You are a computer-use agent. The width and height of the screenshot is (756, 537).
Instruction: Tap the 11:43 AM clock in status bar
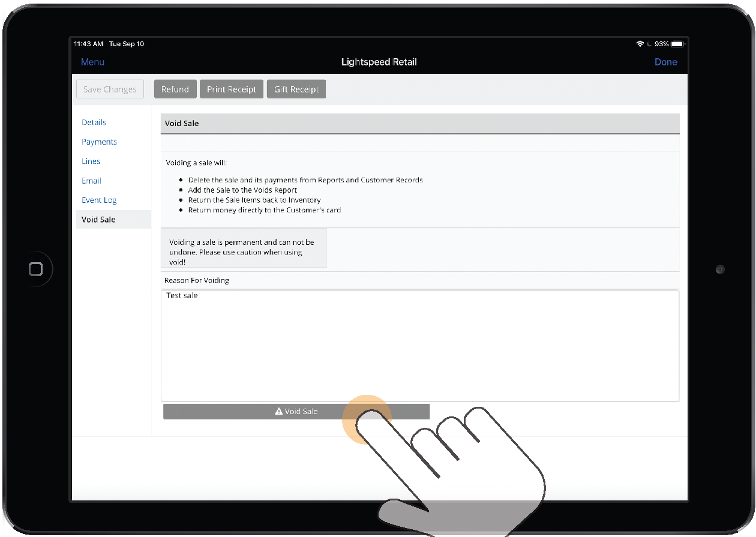pyautogui.click(x=89, y=44)
